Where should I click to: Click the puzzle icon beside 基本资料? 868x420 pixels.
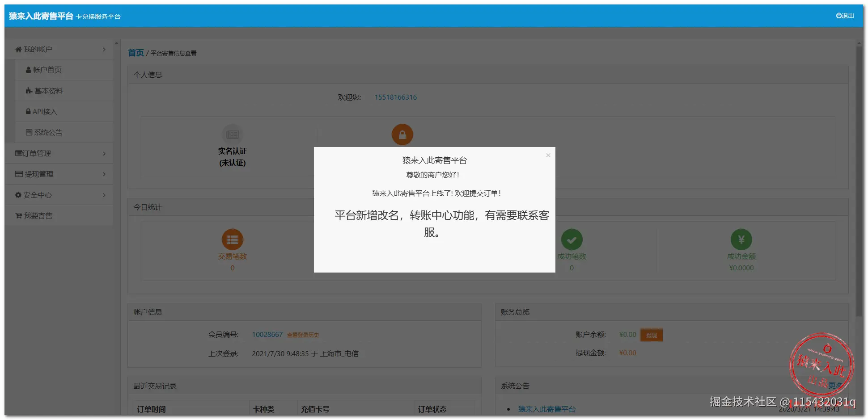point(29,91)
